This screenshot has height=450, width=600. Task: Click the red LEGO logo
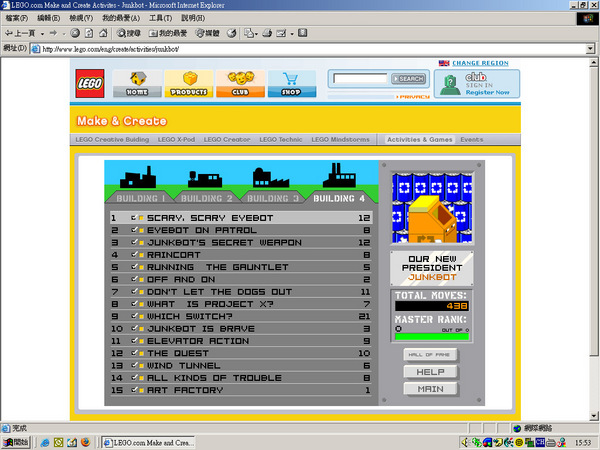90,83
